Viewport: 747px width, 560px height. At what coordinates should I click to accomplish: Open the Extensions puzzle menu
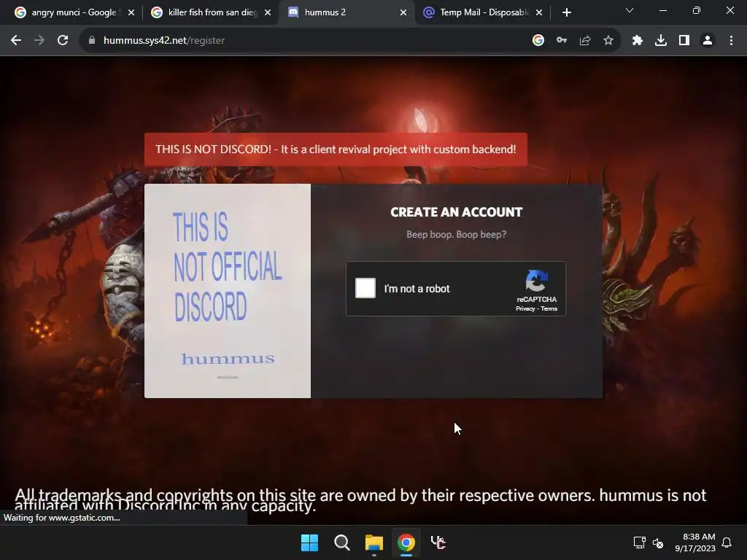(x=638, y=41)
